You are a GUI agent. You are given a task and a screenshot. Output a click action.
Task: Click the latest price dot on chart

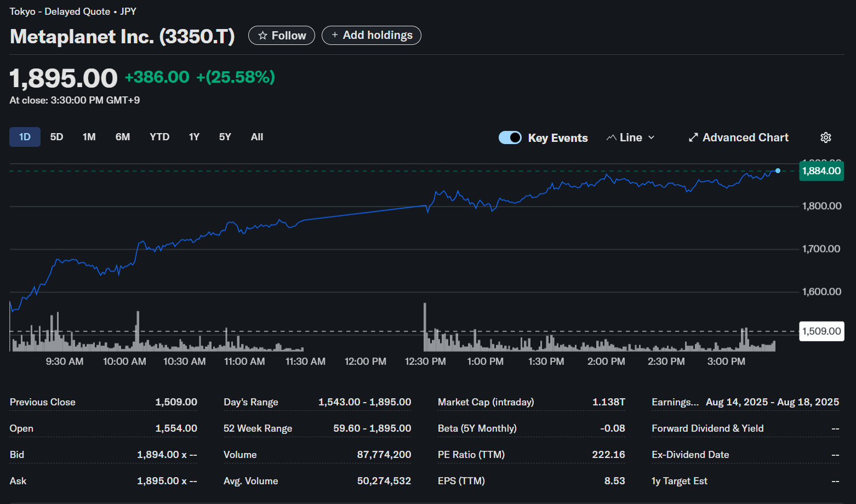click(x=778, y=170)
